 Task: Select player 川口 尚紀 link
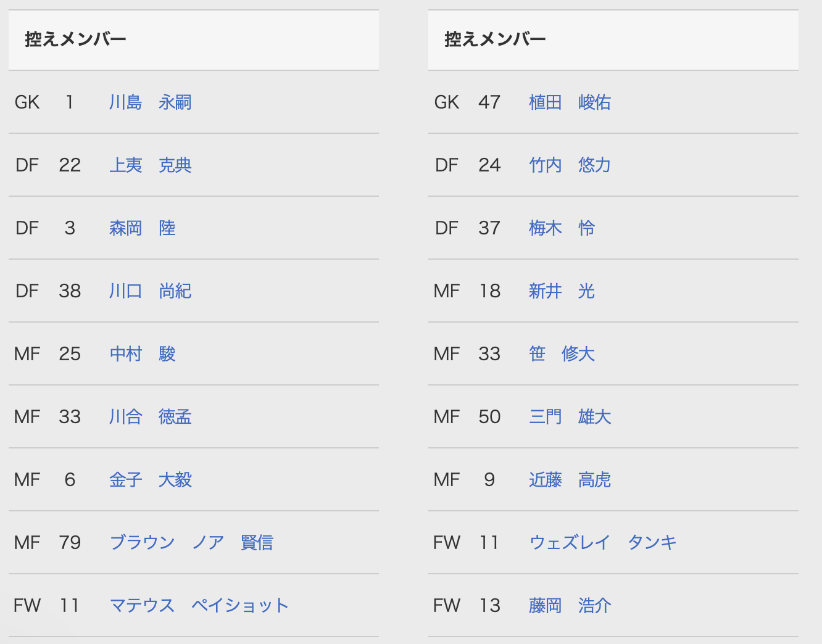150,291
